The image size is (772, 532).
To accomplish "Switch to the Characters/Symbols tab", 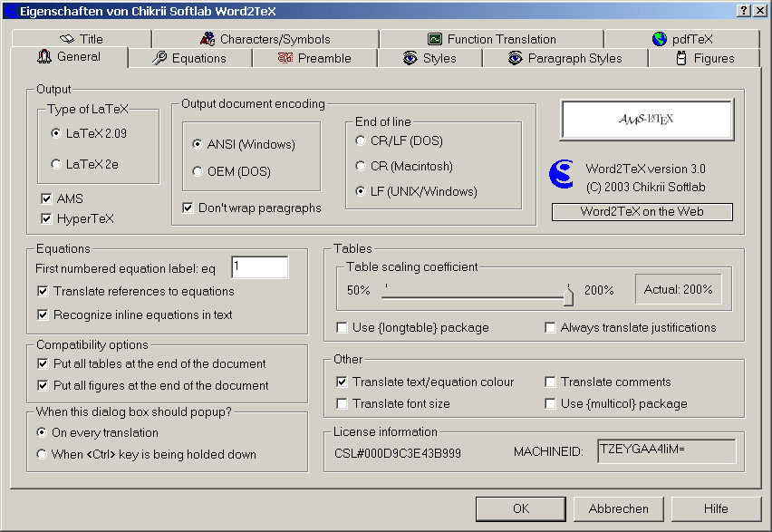I will (x=265, y=39).
